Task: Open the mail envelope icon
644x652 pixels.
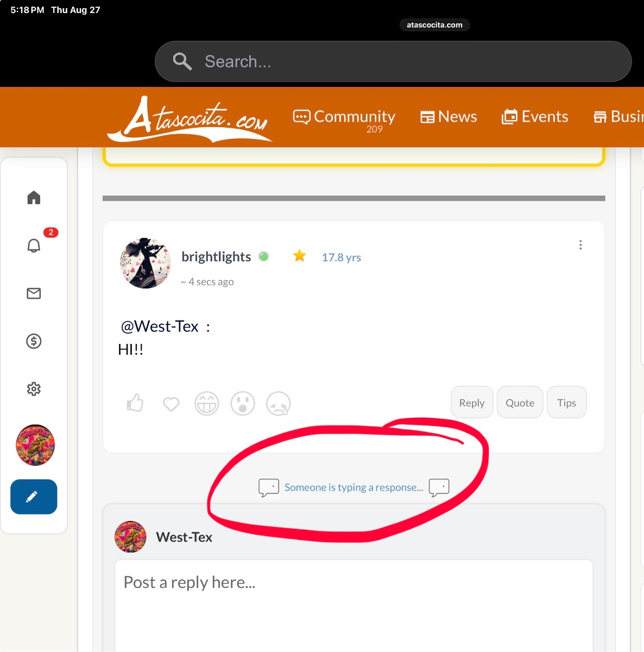Action: [x=34, y=293]
